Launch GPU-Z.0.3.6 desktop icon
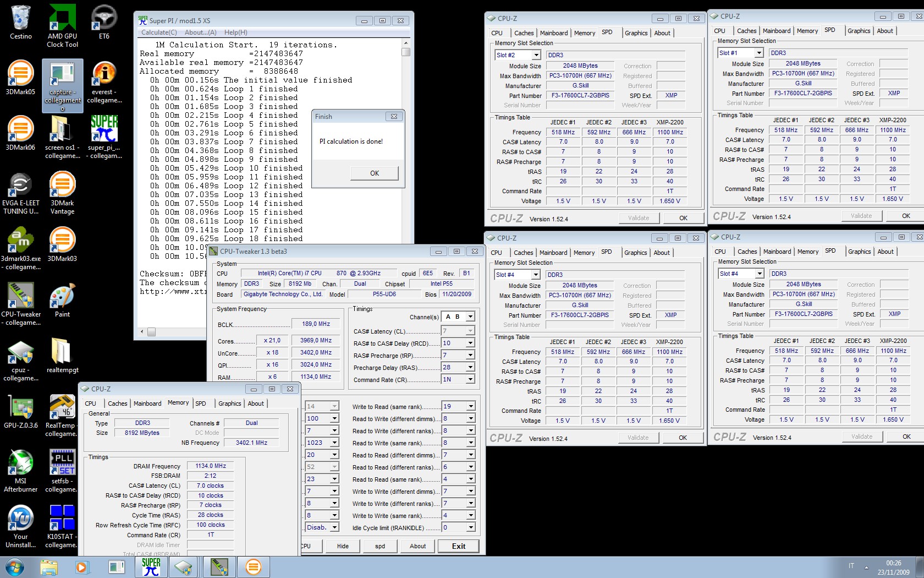 (21, 412)
